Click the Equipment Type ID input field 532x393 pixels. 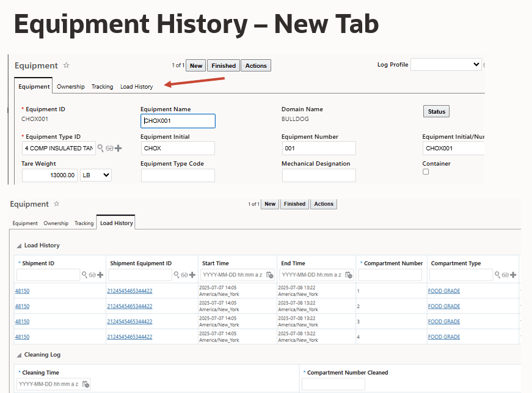click(59, 149)
